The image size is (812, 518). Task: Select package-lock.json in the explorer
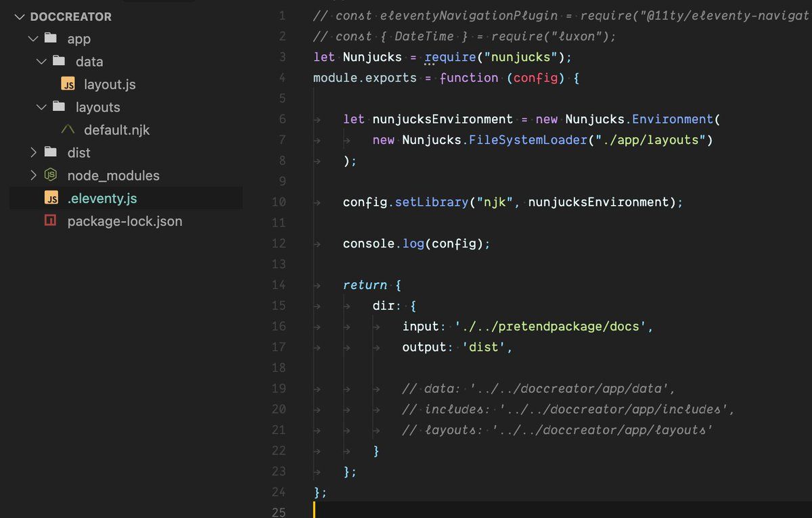click(x=125, y=221)
